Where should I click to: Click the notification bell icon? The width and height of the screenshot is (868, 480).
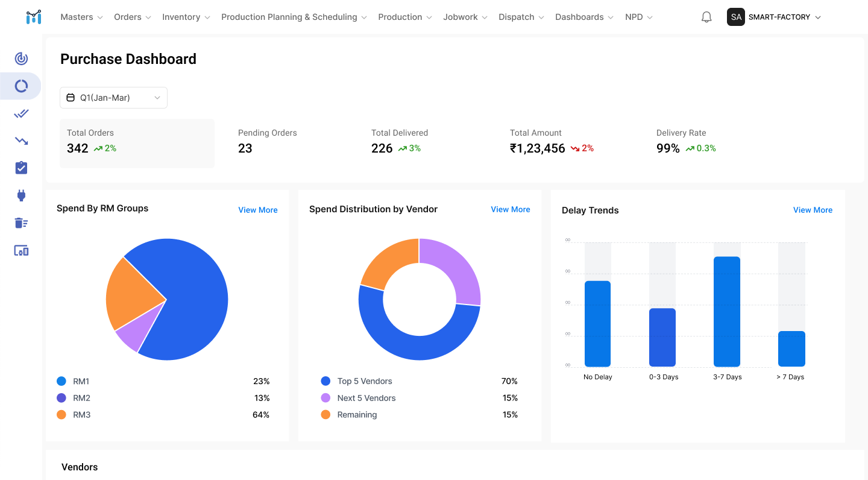[x=706, y=17]
